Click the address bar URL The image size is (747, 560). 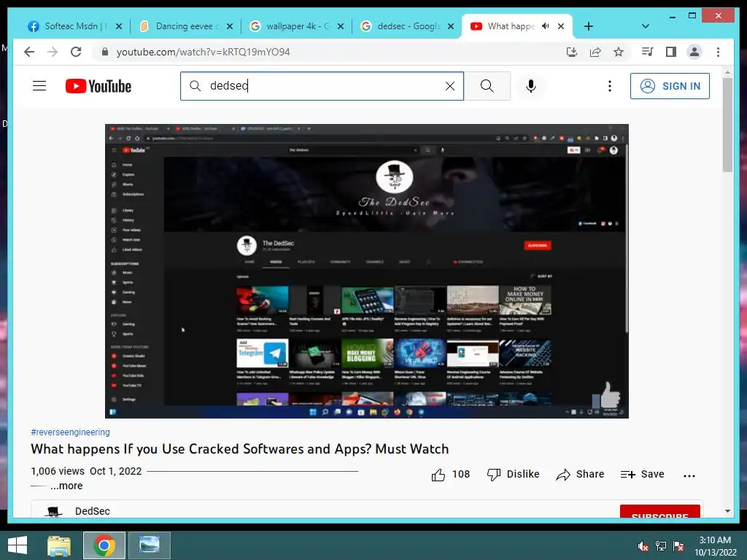(203, 52)
